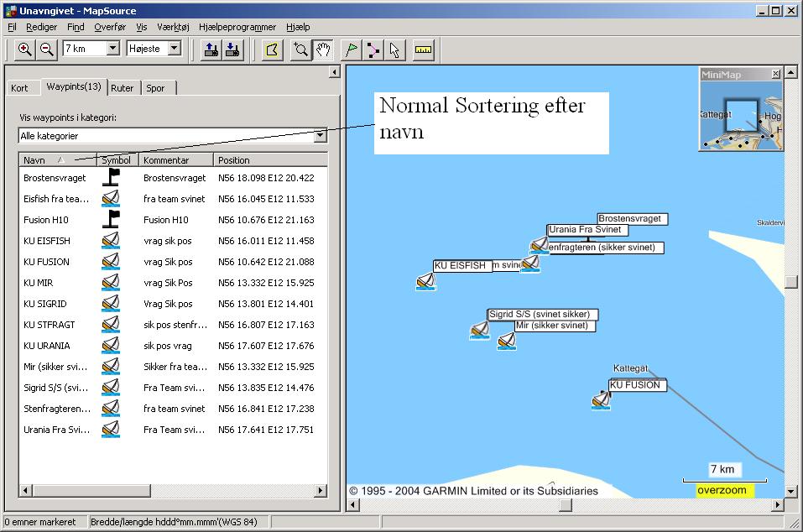Select the KU EISFISH waypoint row
Image resolution: width=803 pixels, height=532 pixels.
173,241
